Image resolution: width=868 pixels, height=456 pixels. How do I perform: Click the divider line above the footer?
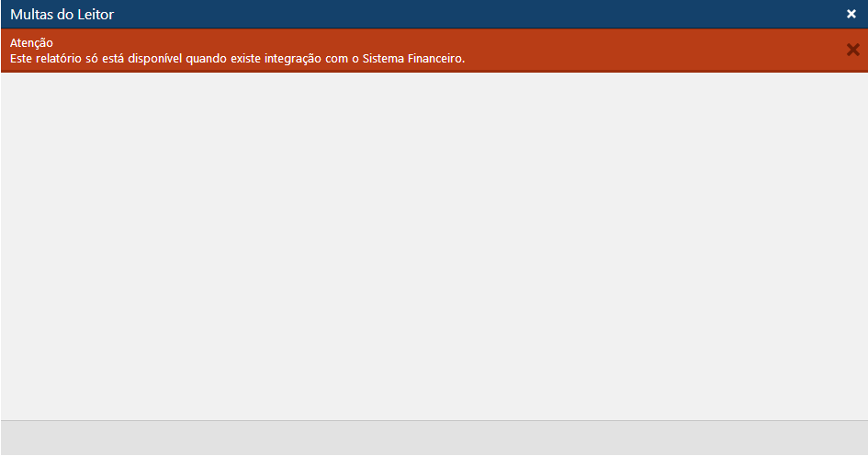click(x=434, y=420)
